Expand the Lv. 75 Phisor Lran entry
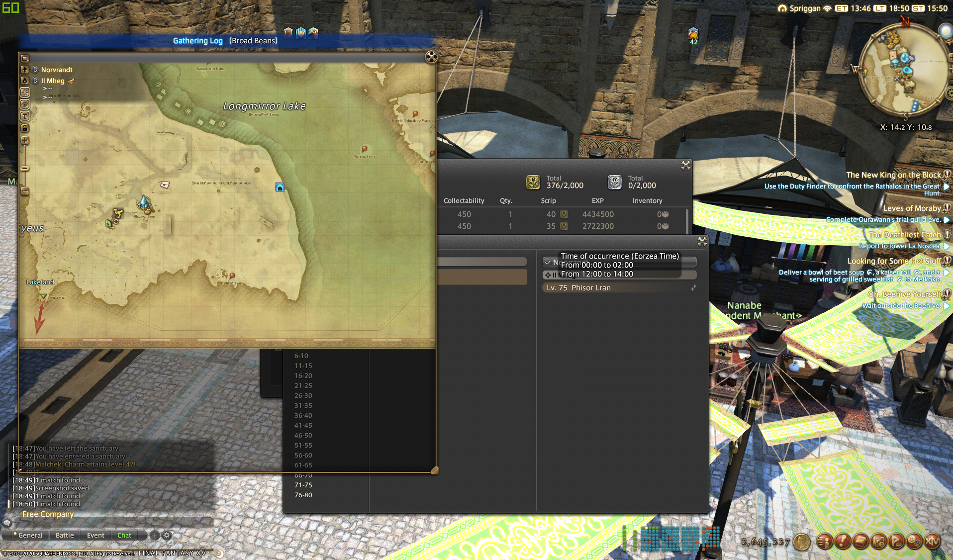The height and width of the screenshot is (560, 953). click(619, 287)
